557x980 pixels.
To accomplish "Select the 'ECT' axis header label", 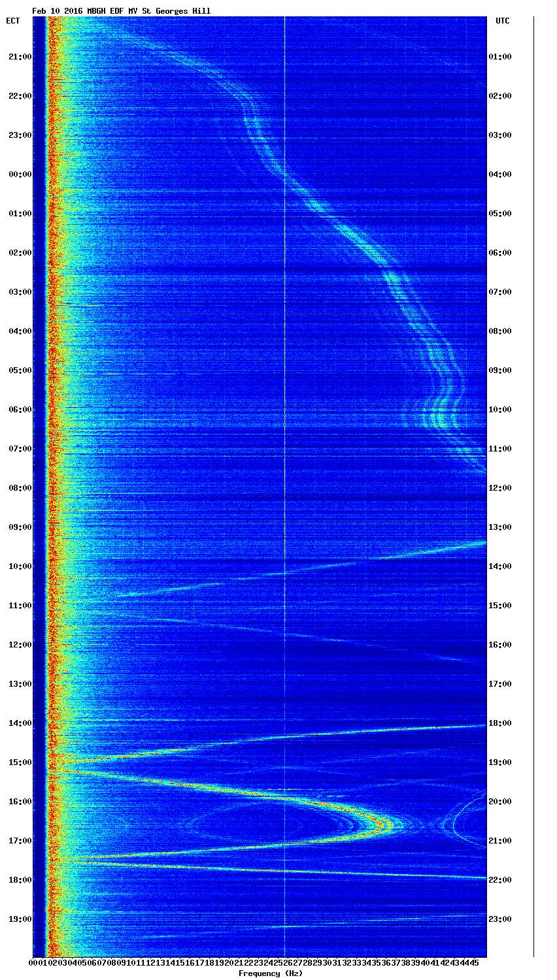I will coord(13,21).
